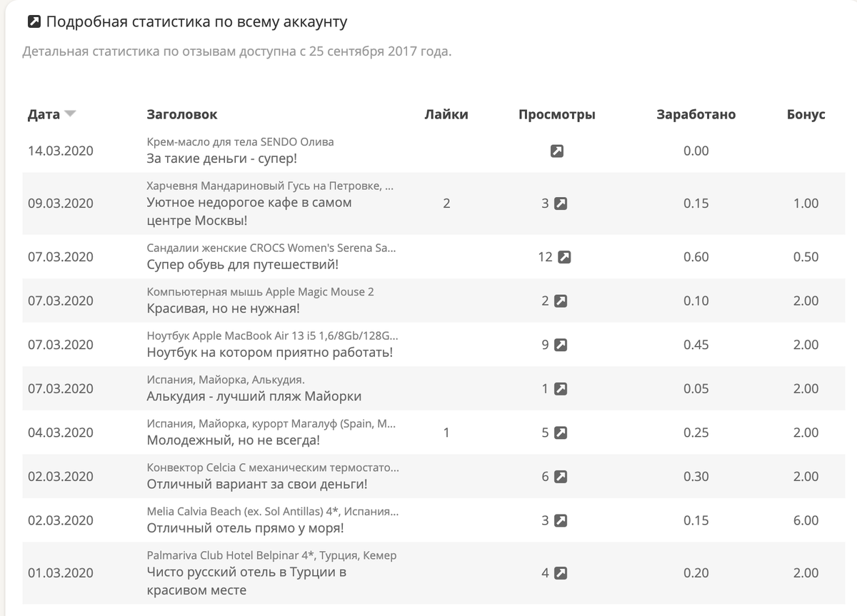The width and height of the screenshot is (857, 616).
Task: Open views stats icon for Celcia convector review
Action: point(561,478)
